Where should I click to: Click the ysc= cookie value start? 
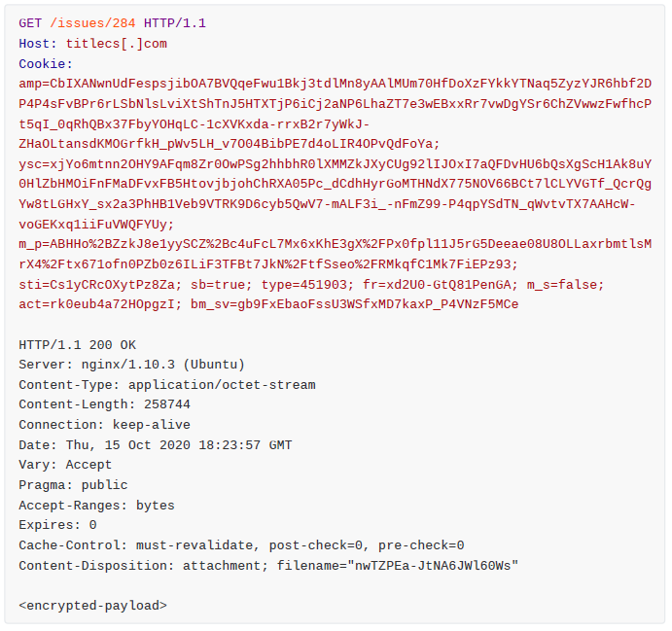point(34,164)
